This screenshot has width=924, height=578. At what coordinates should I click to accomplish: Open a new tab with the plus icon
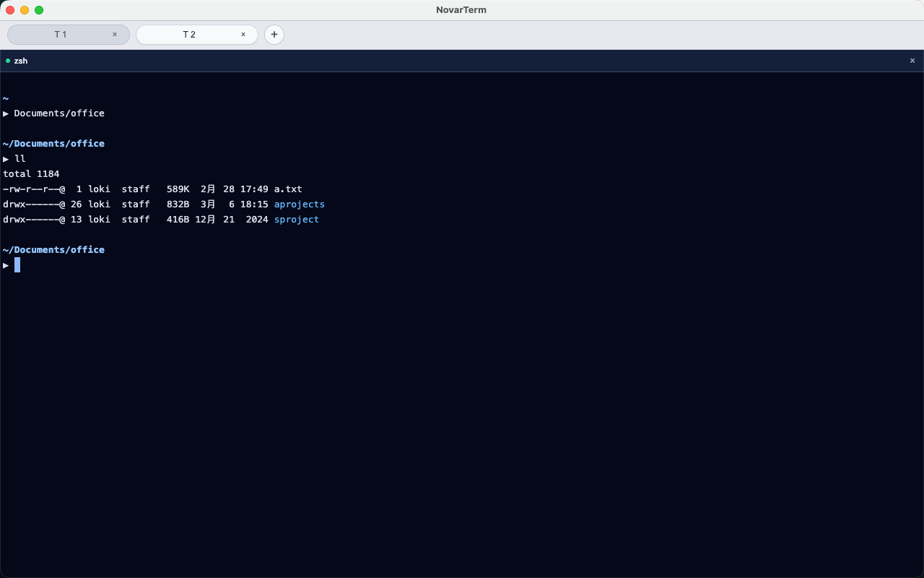[x=274, y=34]
